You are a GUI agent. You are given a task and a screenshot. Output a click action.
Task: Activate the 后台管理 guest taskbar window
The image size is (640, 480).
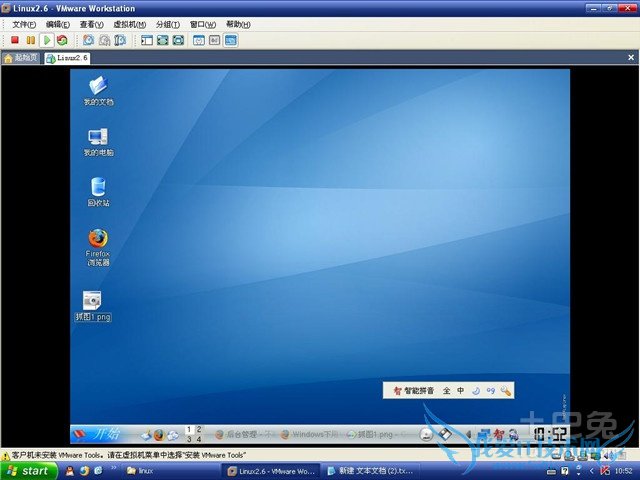245,435
